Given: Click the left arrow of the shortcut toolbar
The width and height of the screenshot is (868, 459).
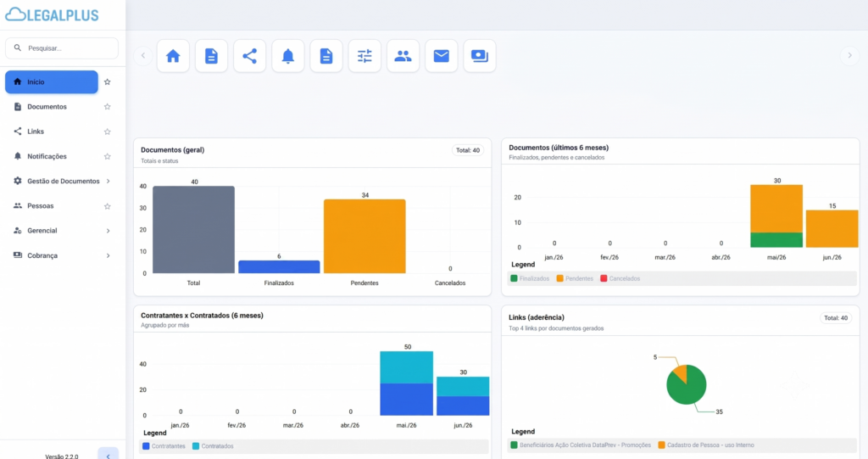Looking at the screenshot, I should (143, 55).
